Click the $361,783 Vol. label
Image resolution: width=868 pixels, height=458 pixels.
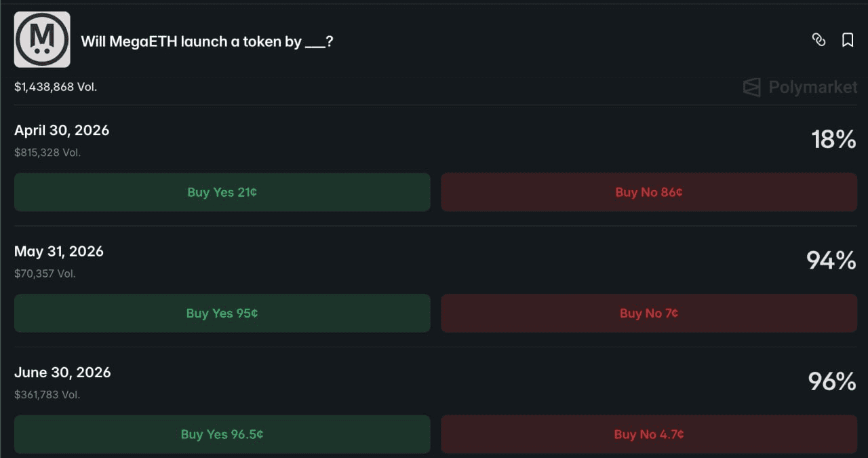tap(47, 394)
